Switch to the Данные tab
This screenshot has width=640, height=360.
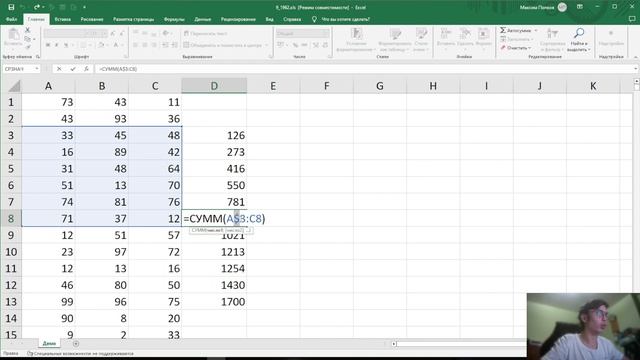[x=203, y=19]
